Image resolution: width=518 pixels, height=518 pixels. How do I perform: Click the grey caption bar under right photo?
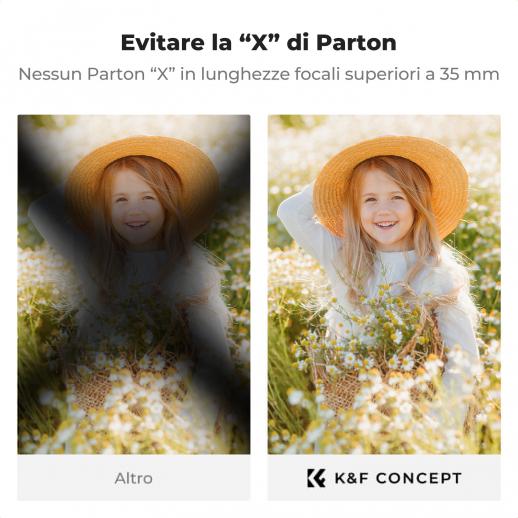point(384,477)
